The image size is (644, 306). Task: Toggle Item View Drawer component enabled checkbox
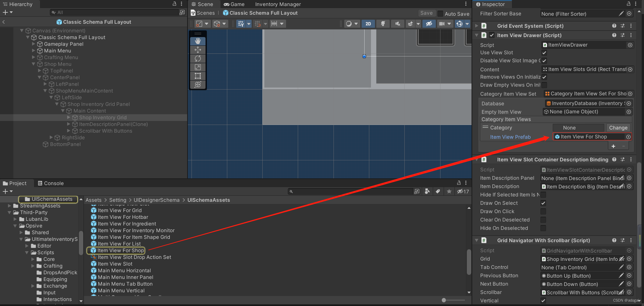(x=492, y=35)
